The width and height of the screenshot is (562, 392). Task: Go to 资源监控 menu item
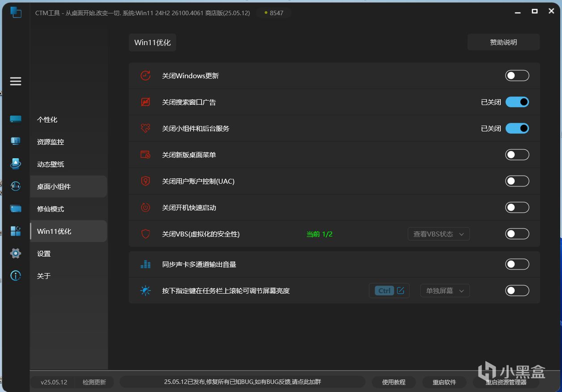(68, 142)
